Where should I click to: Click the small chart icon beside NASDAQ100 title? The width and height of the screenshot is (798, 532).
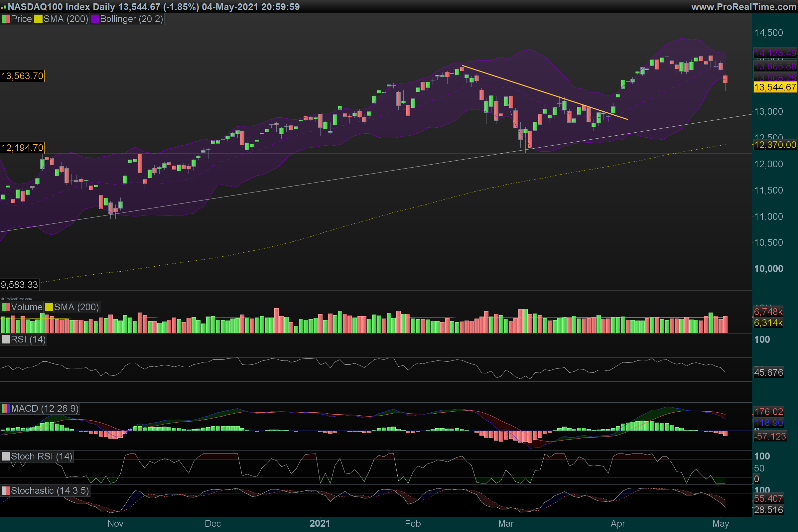pos(3,7)
